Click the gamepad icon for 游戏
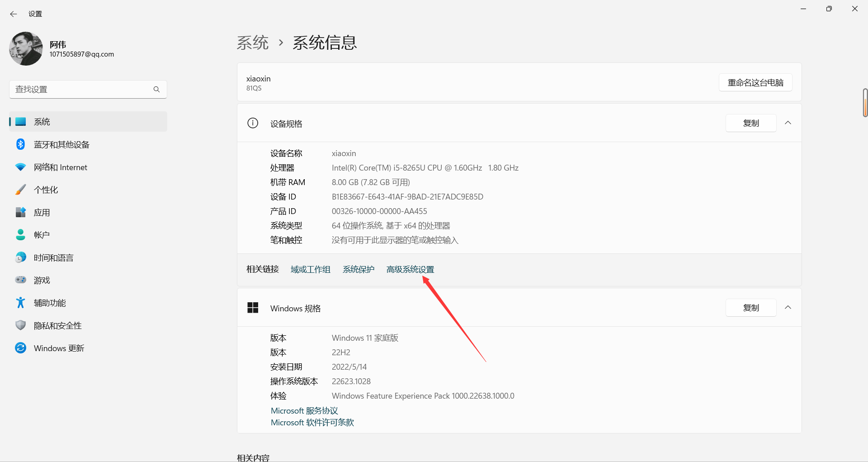 pos(21,280)
